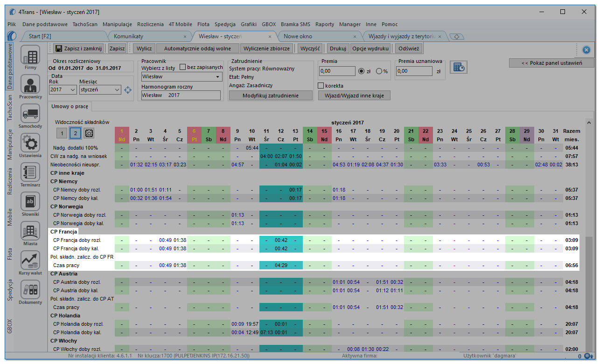Click the Zapisz button

(x=117, y=48)
